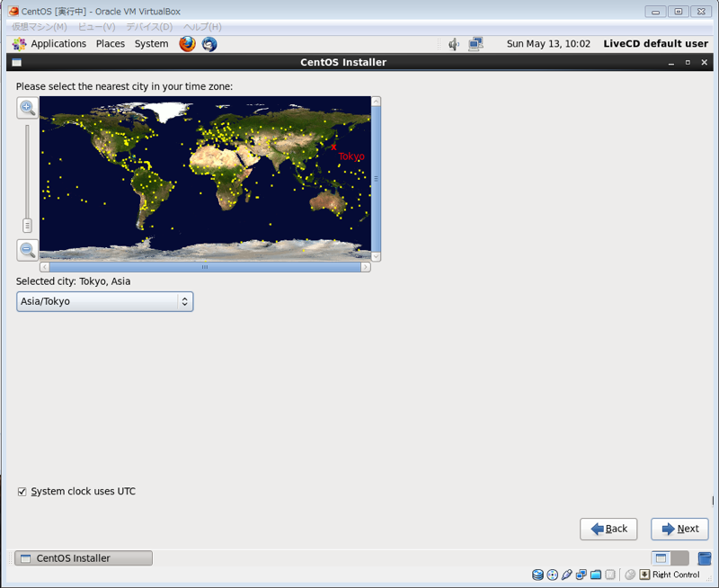Toggle System clock uses UTC checkbox
Viewport: 719px width, 588px height.
[22, 492]
